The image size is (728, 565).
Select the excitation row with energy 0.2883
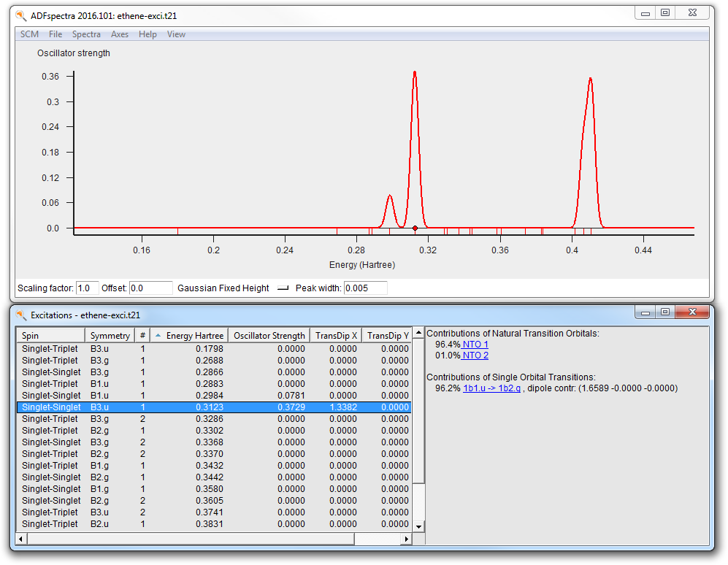pos(214,384)
